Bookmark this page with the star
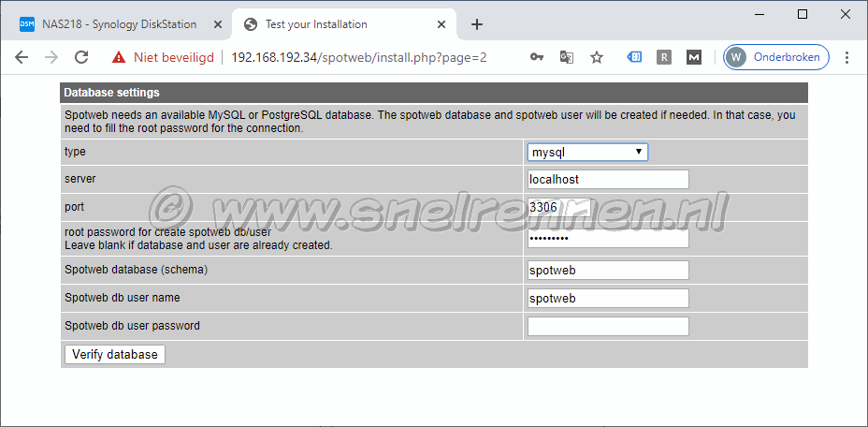 pos(596,57)
